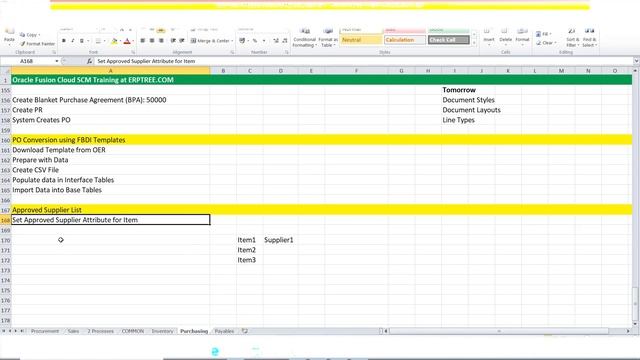Open the Clear dropdown

tap(546, 43)
